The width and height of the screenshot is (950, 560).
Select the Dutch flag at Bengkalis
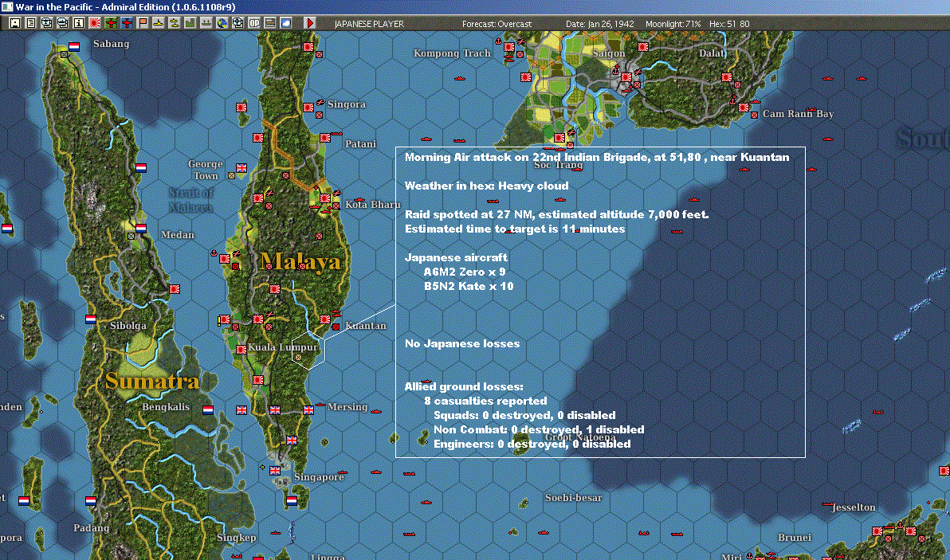pos(208,410)
